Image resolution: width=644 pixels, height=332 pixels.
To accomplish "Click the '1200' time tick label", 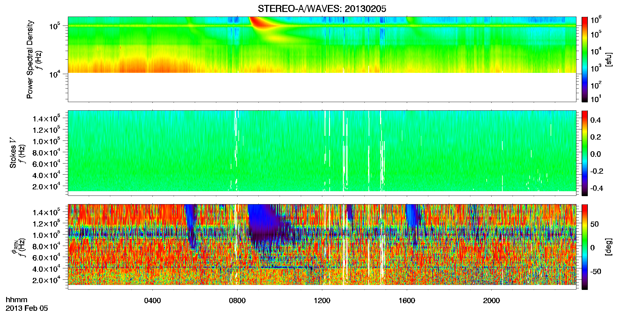I will tap(322, 300).
